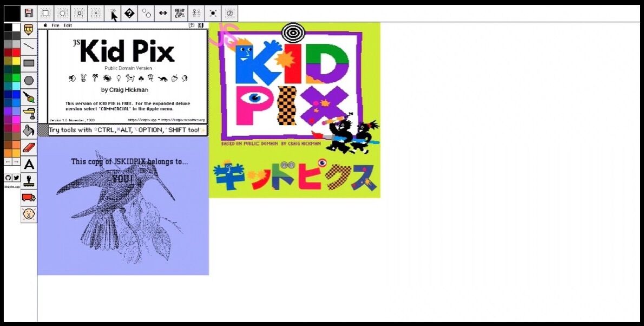Image resolution: width=644 pixels, height=326 pixels.
Task: Click the 'by Craig Hickman' text
Action: (124, 90)
